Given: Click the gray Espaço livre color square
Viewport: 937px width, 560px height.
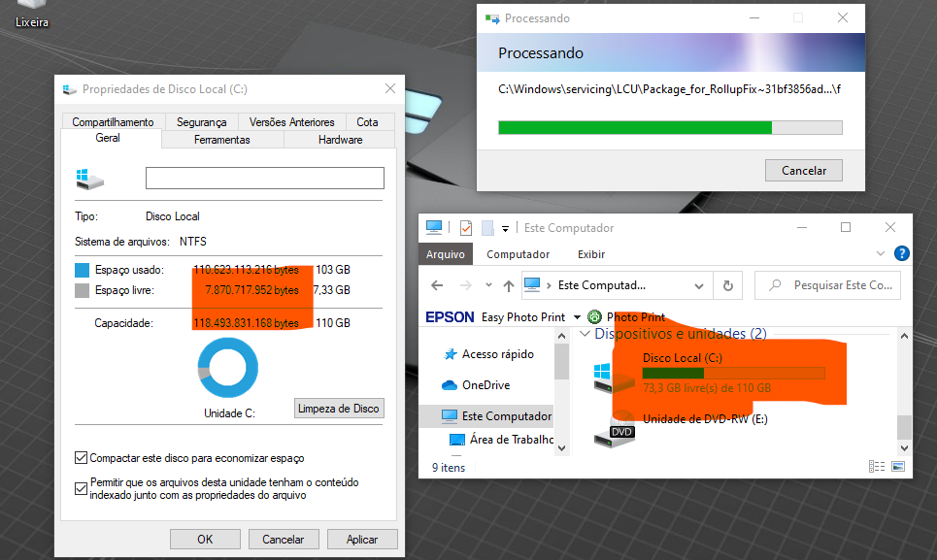Looking at the screenshot, I should pyautogui.click(x=82, y=291).
